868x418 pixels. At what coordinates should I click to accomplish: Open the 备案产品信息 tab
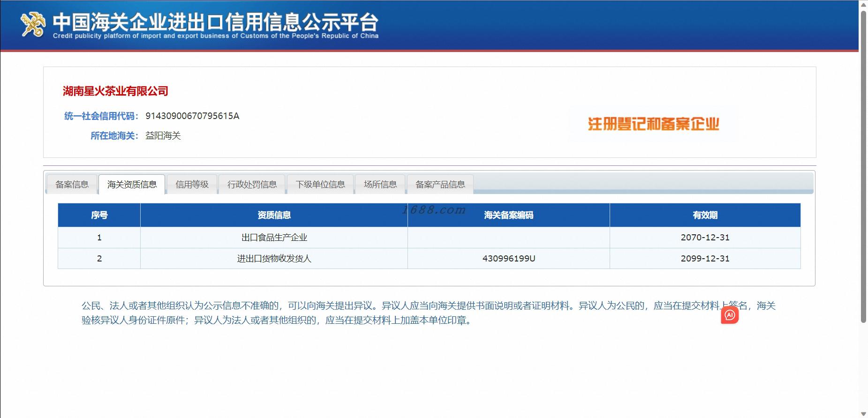pyautogui.click(x=440, y=184)
